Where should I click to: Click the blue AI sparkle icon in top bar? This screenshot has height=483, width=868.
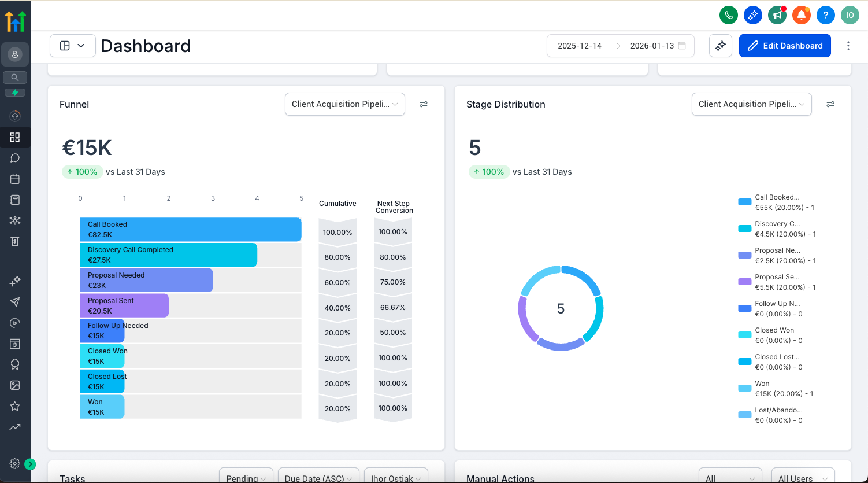(753, 15)
